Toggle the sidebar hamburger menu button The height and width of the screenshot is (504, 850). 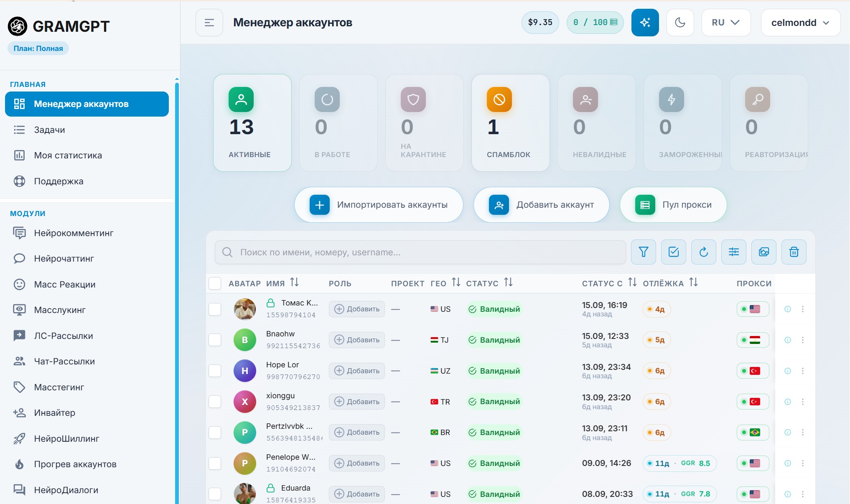tap(209, 23)
